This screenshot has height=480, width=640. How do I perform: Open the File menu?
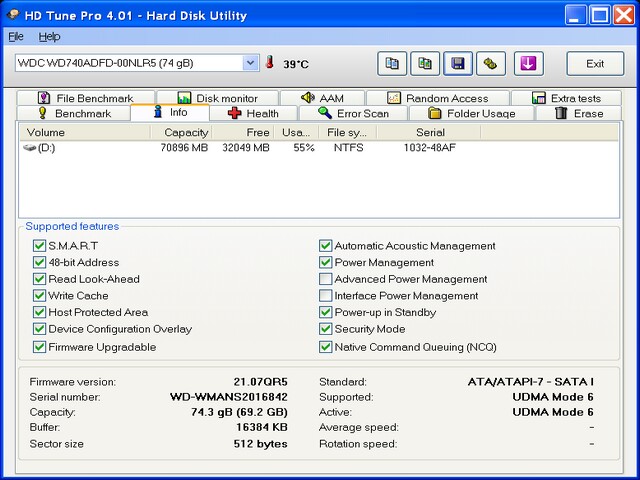16,37
